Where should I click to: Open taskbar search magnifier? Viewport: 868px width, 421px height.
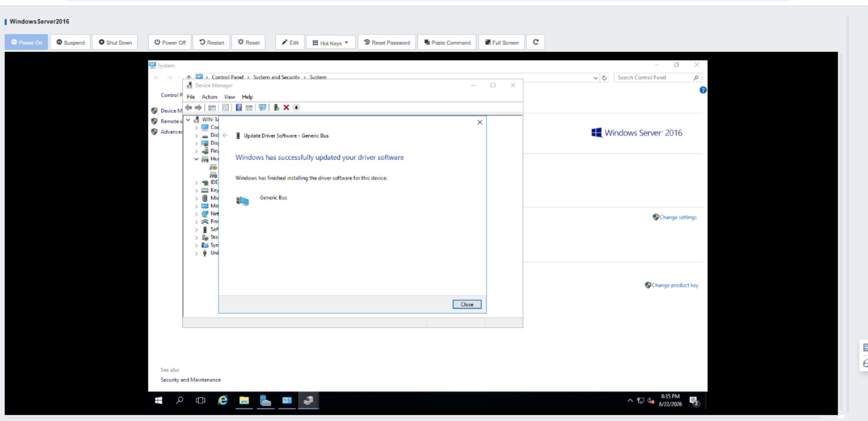point(179,401)
